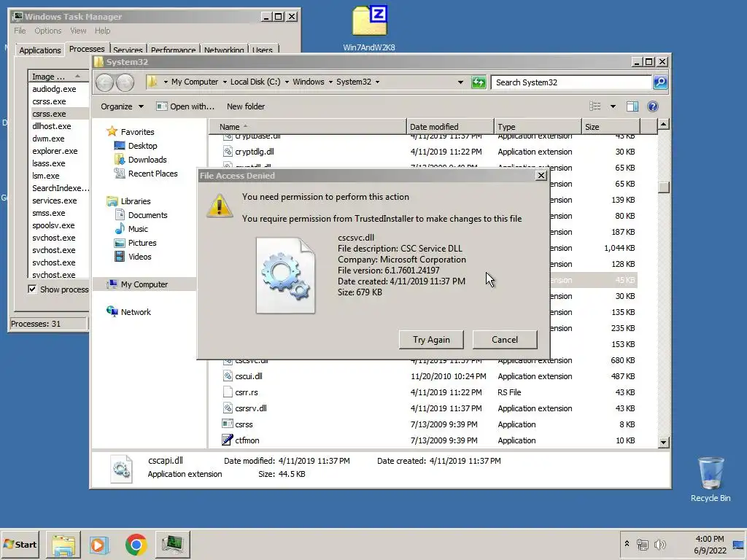Open the view options dropdown arrow
This screenshot has height=560, width=747.
(613, 106)
